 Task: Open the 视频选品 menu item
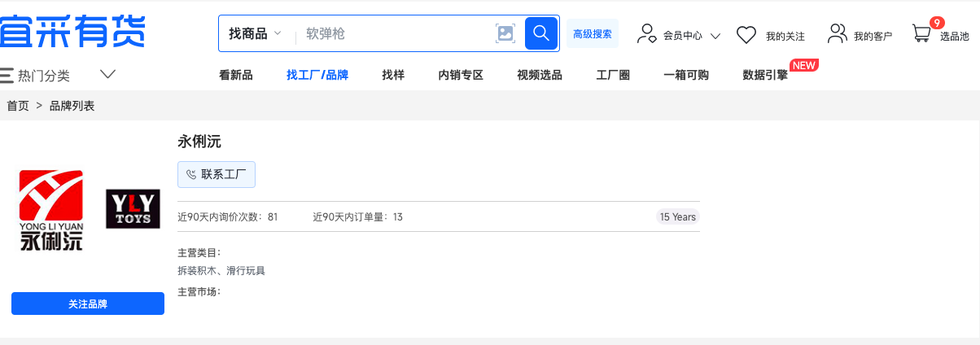coord(540,75)
